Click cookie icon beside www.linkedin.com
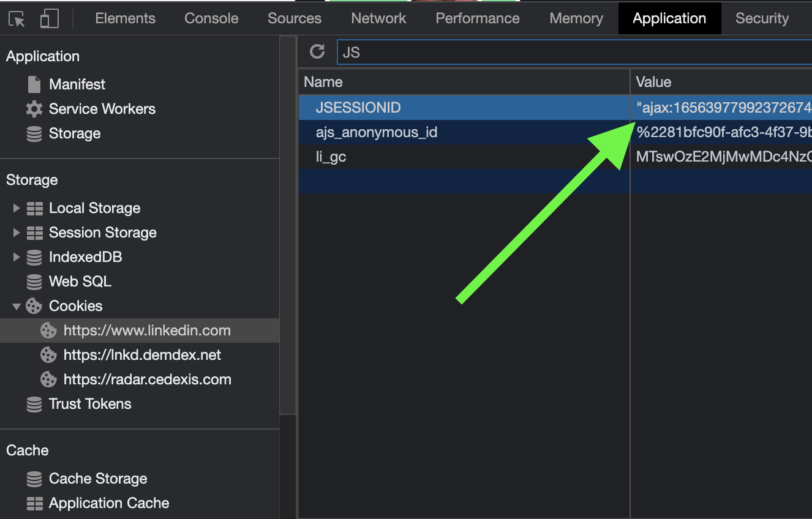 pos(48,330)
